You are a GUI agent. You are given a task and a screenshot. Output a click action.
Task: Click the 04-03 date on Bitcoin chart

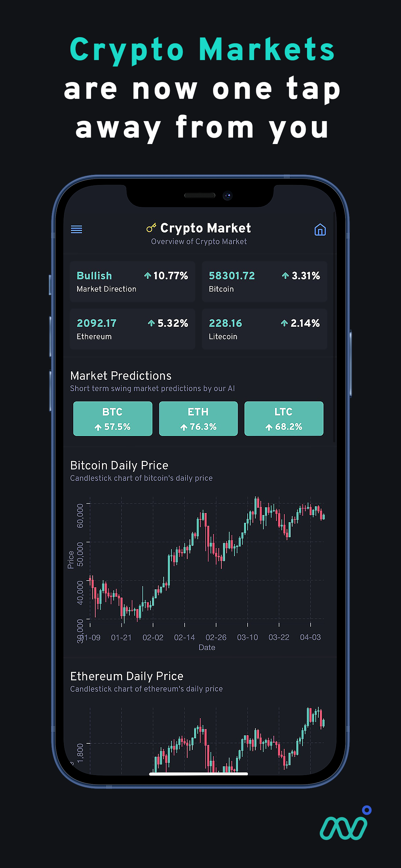click(310, 637)
